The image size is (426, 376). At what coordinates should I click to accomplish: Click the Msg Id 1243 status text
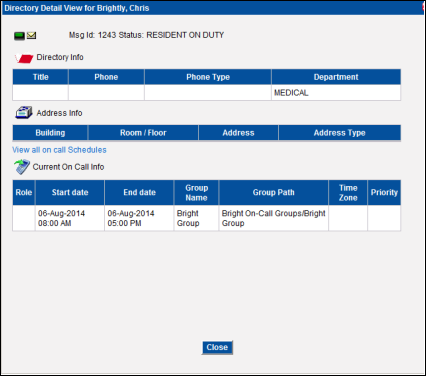tap(146, 35)
